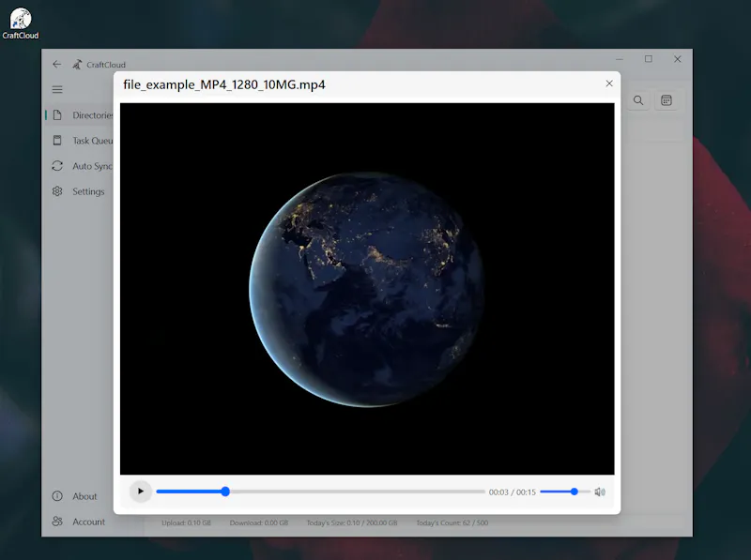The height and width of the screenshot is (560, 751).
Task: Click the video frame showing Earth
Action: click(x=367, y=289)
